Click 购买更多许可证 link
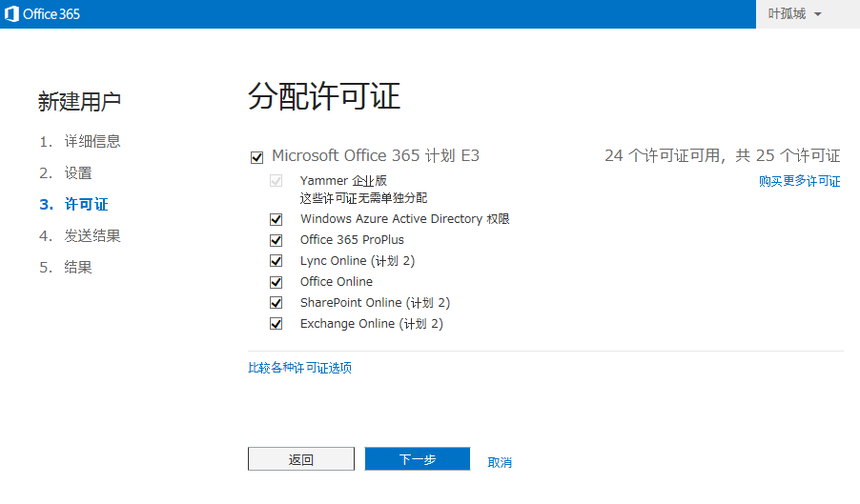Screen dimensions: 860x504 coord(799,181)
